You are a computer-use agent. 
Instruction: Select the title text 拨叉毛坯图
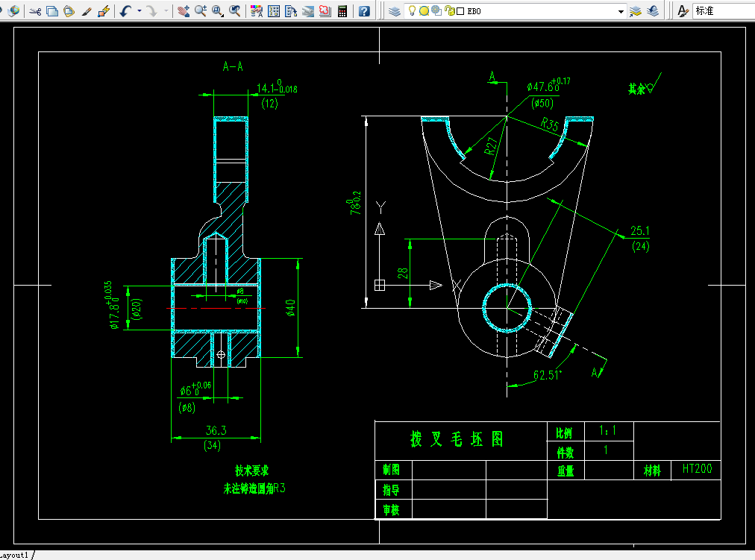[457, 439]
